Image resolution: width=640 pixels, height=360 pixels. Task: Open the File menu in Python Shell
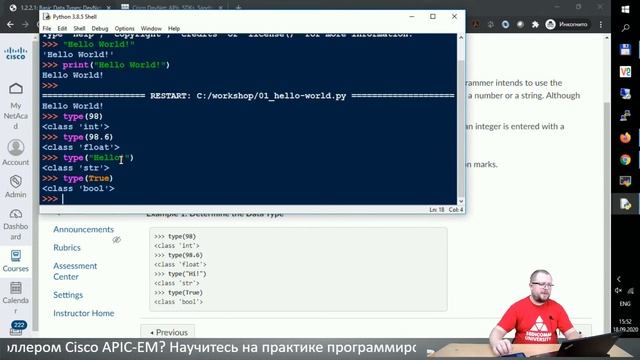[47, 29]
